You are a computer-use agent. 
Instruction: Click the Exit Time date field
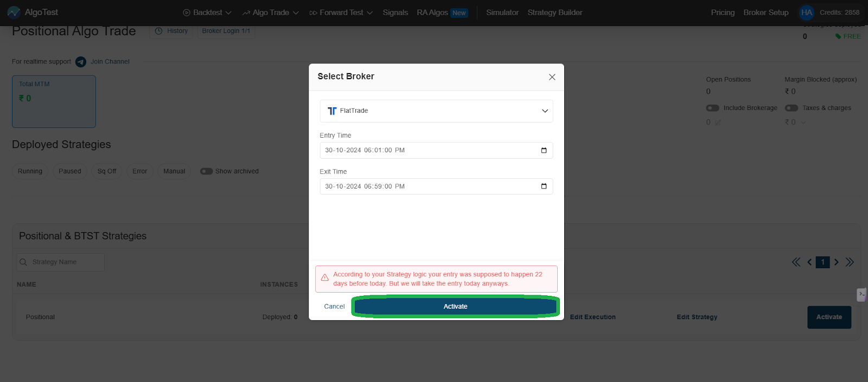point(436,186)
